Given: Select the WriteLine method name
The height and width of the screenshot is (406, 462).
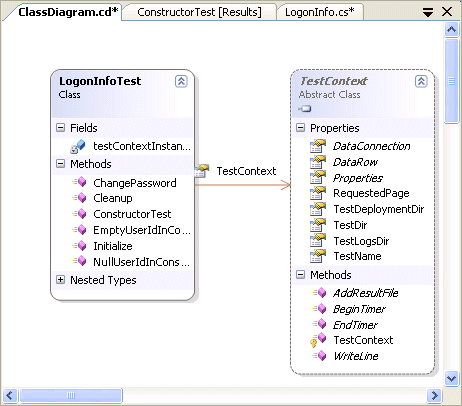Looking at the screenshot, I should tap(356, 356).
